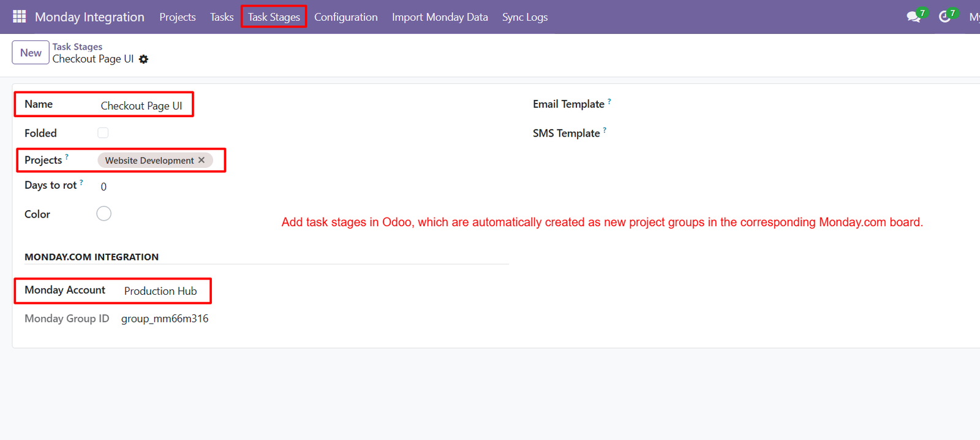Click the MONDAY.COM INTEGRATION section heading
This screenshot has height=440, width=980.
coord(91,257)
